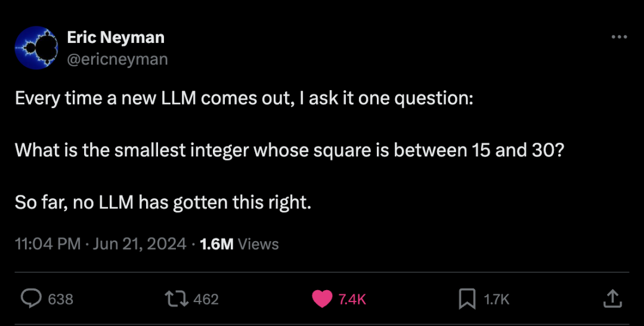Unlike the tweet via the pink heart
The width and height of the screenshot is (644, 326).
pos(323,299)
